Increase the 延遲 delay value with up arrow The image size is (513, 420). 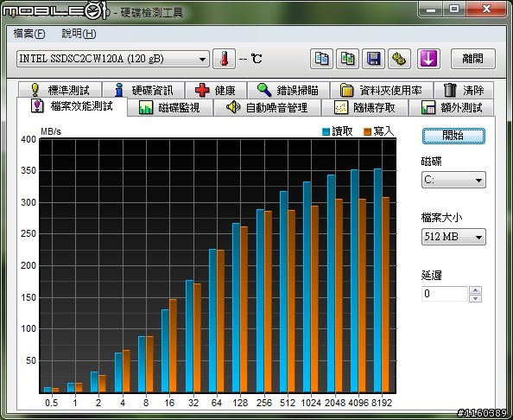tap(475, 290)
